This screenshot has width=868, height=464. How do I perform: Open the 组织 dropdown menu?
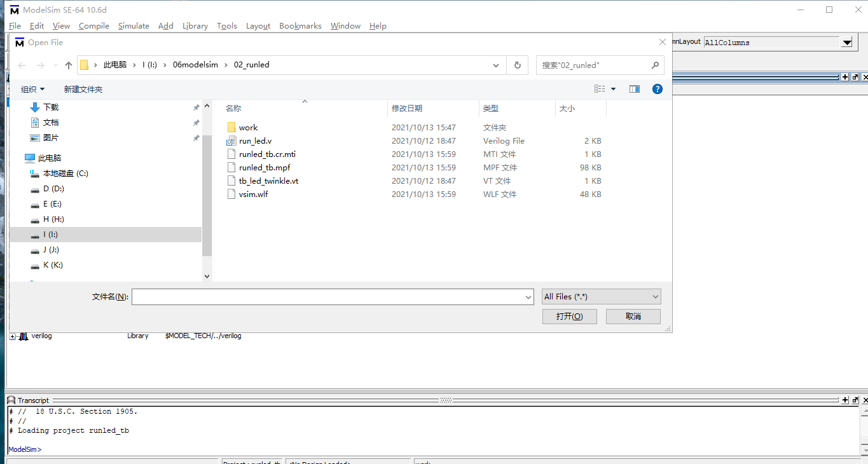click(33, 90)
